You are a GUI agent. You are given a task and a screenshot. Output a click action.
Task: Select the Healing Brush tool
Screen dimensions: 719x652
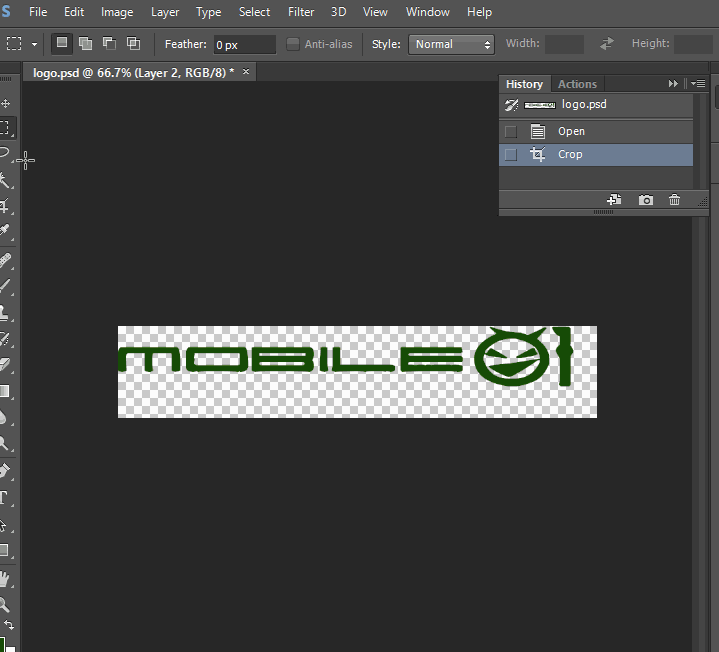pos(6,260)
